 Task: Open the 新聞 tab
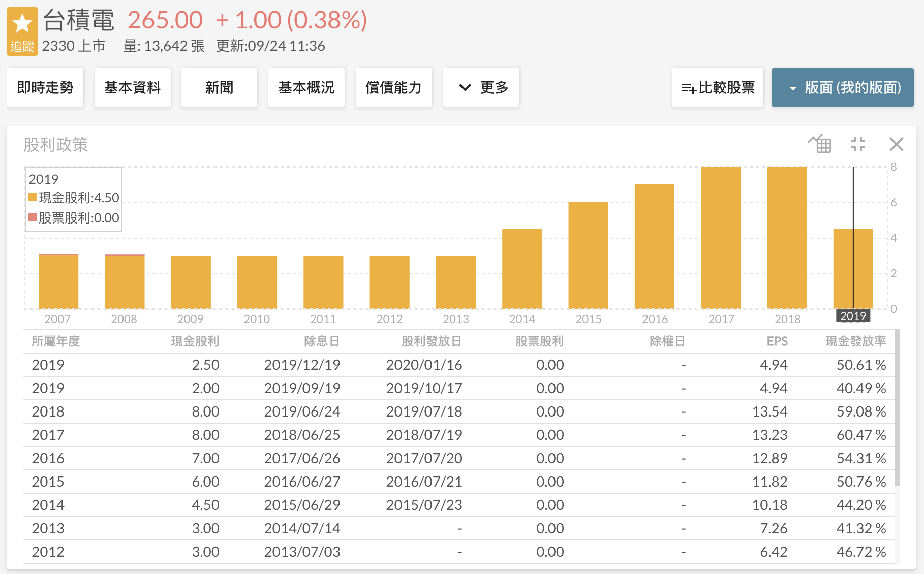[x=219, y=88]
